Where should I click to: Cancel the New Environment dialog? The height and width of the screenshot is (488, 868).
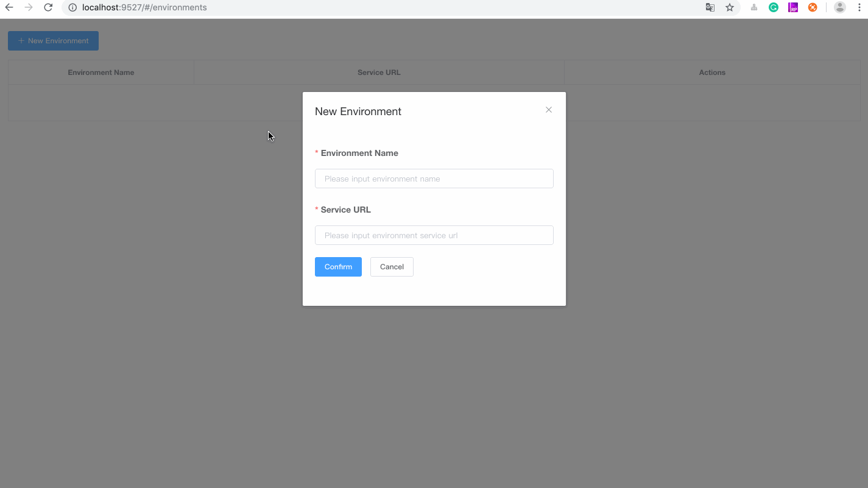(392, 266)
